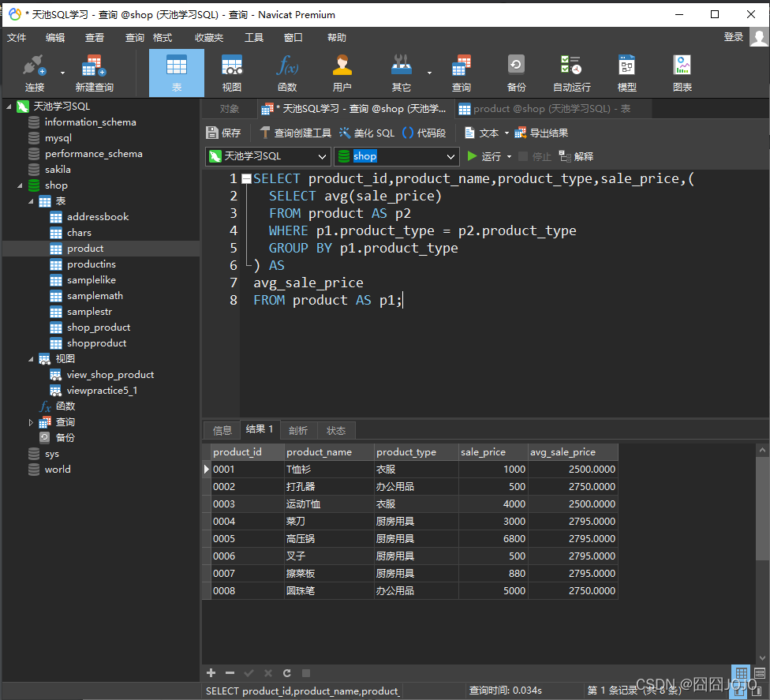Click the results vertical scrollbar

coord(762,508)
